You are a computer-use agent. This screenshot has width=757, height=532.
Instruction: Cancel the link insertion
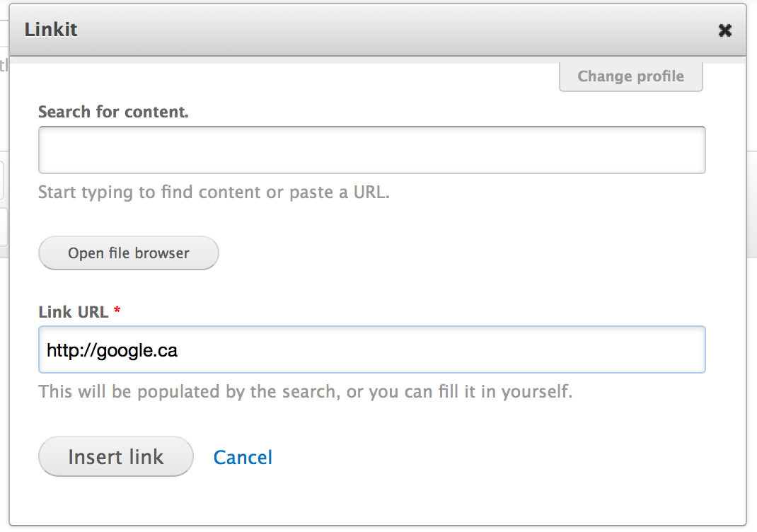coord(243,457)
